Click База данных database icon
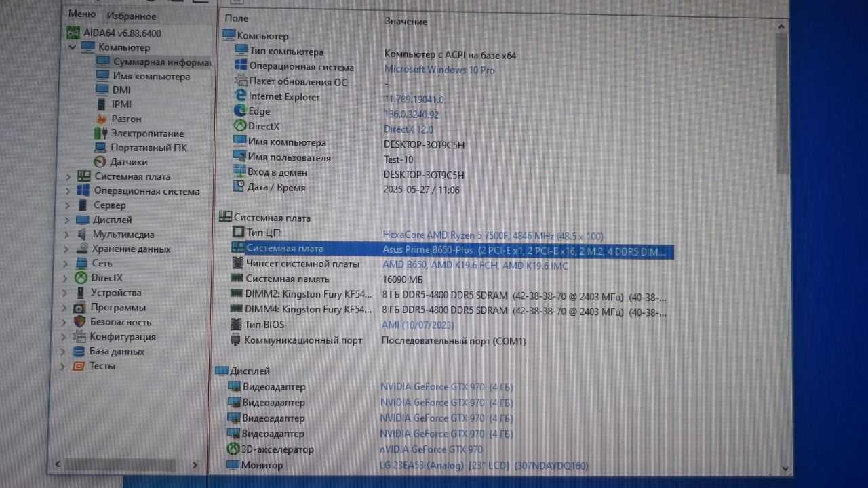The width and height of the screenshot is (868, 488). [x=79, y=352]
